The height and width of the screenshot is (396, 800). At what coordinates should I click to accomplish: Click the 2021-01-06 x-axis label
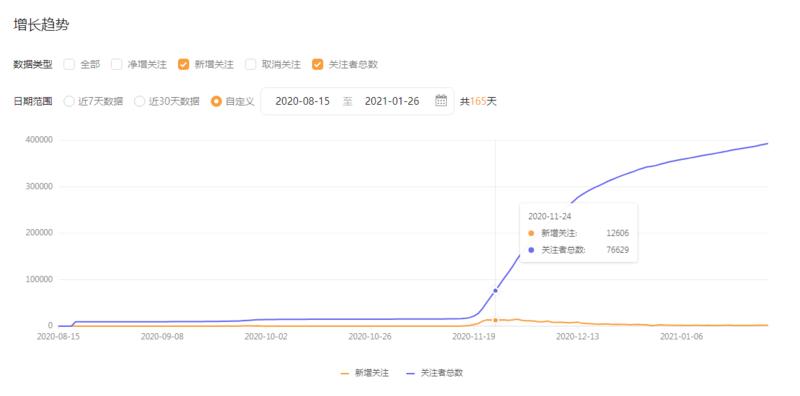pos(681,336)
